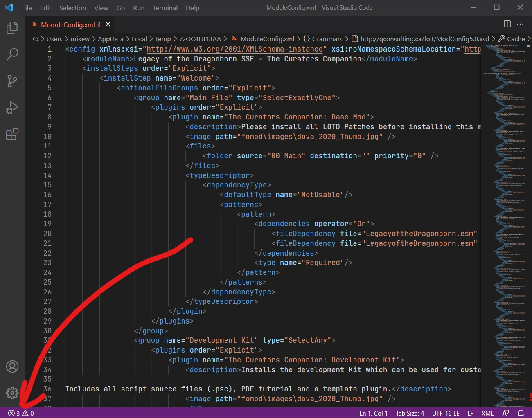
Task: Click the Users breadcrumb segment
Action: pos(54,39)
